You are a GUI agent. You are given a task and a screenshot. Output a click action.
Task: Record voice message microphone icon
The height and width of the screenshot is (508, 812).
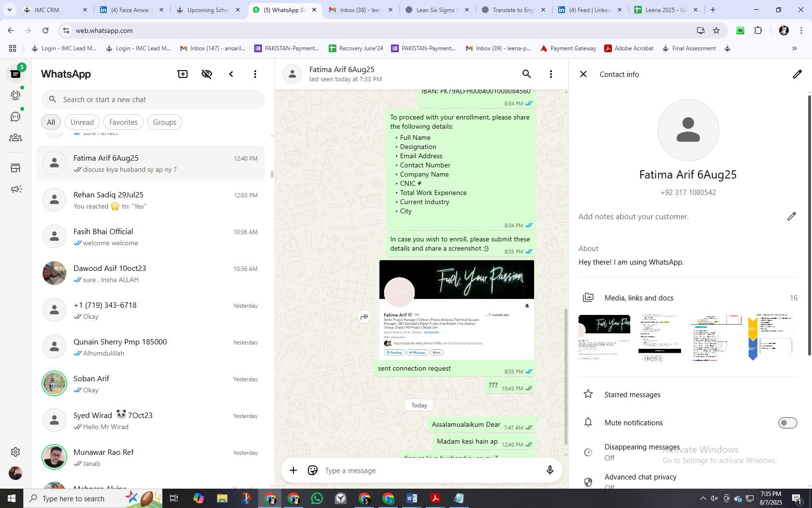click(x=550, y=471)
